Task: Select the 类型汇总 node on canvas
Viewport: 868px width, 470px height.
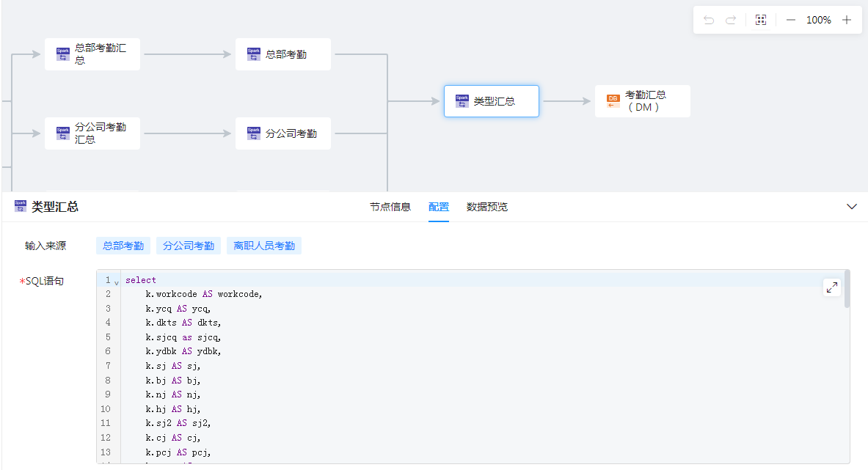Action: (x=492, y=101)
